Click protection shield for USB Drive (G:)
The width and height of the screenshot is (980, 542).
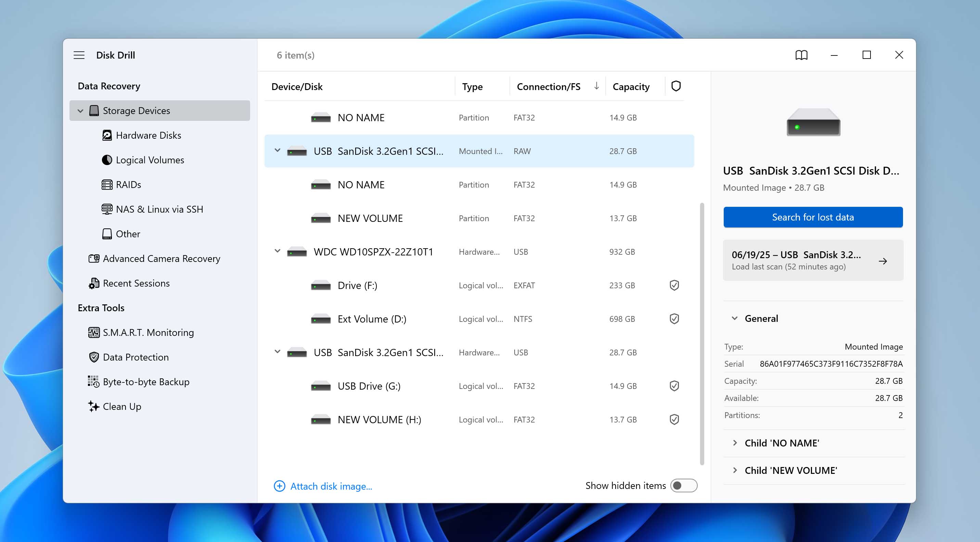tap(674, 386)
